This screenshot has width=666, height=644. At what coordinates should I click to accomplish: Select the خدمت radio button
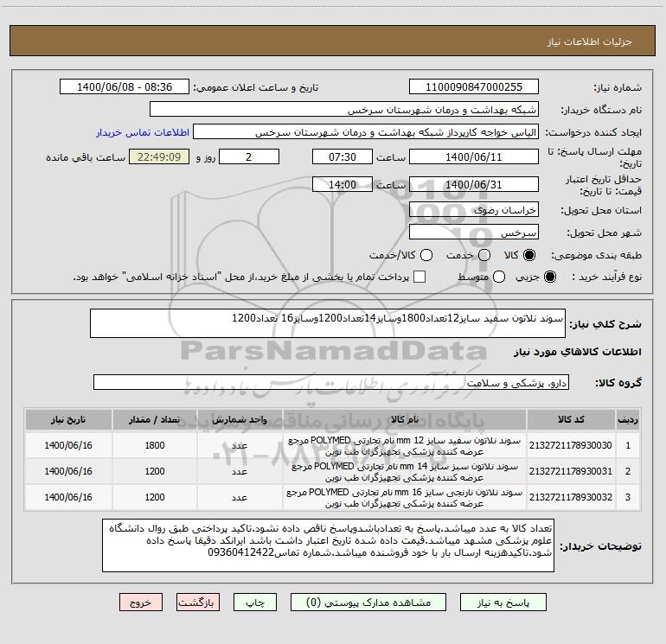coord(484,255)
